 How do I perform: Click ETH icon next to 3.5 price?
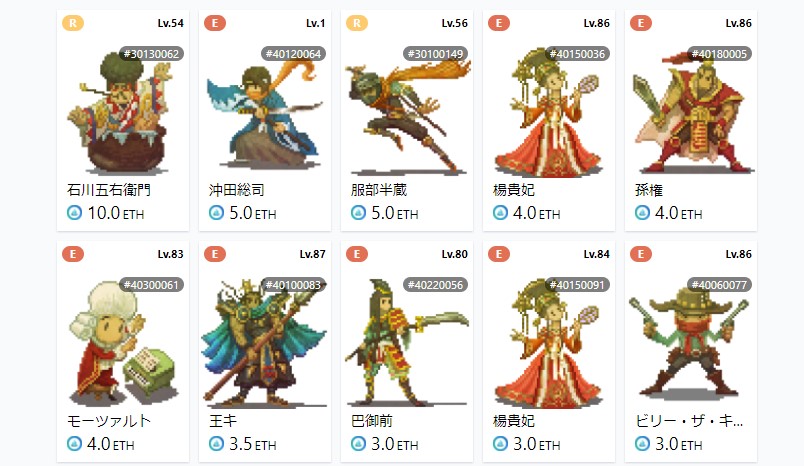(x=216, y=443)
